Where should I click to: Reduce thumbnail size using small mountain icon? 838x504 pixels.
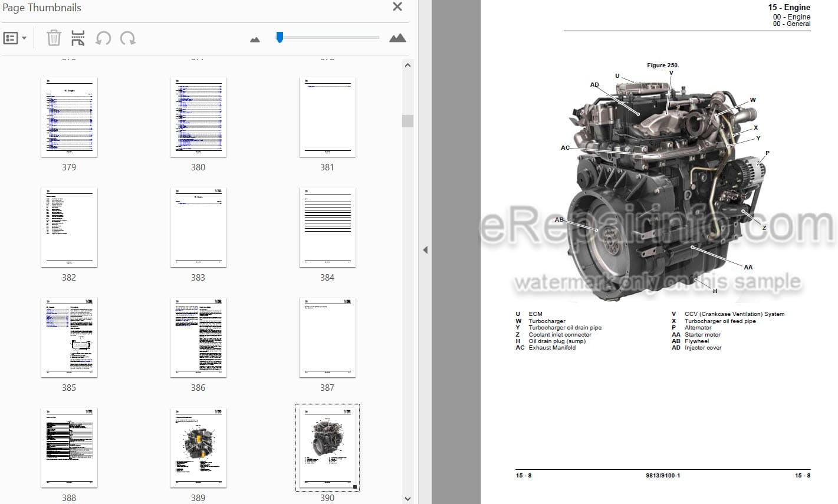tap(255, 39)
